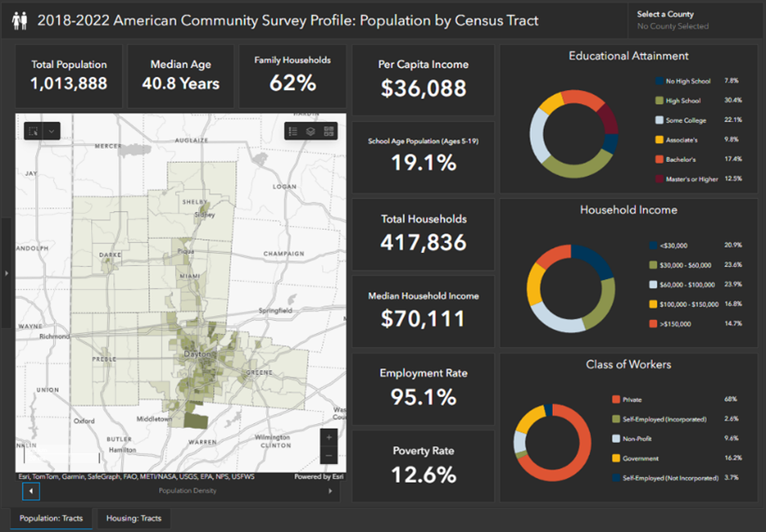766x532 pixels.
Task: Expand the selection tool dropdown arrow
Action: tap(51, 131)
